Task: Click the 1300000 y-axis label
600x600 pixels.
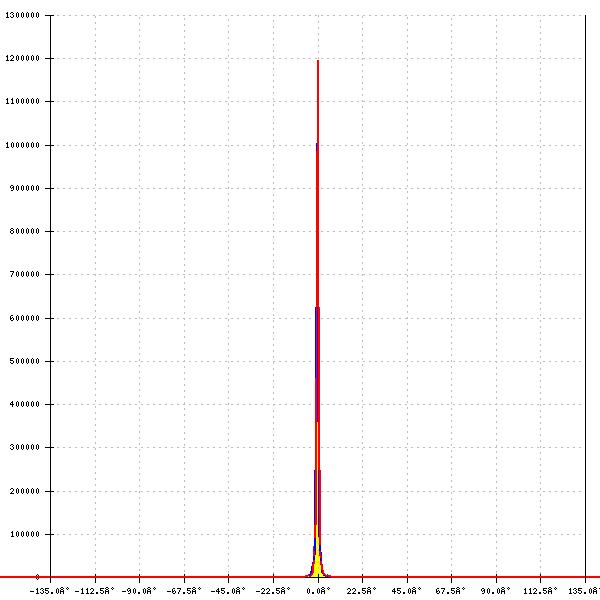Action: point(23,15)
